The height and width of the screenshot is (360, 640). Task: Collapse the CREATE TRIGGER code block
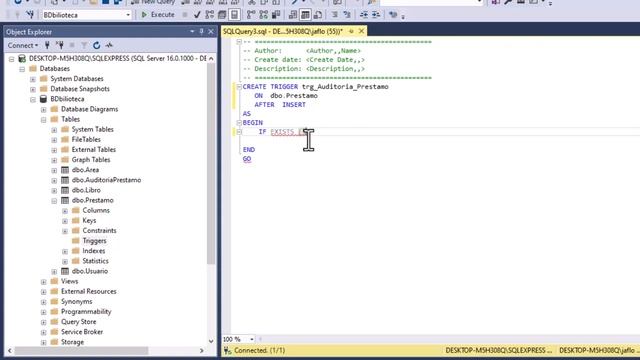tap(239, 87)
